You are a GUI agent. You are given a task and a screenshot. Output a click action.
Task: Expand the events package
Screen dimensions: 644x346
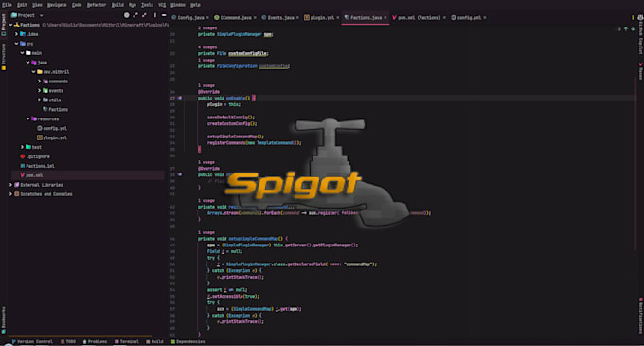40,91
